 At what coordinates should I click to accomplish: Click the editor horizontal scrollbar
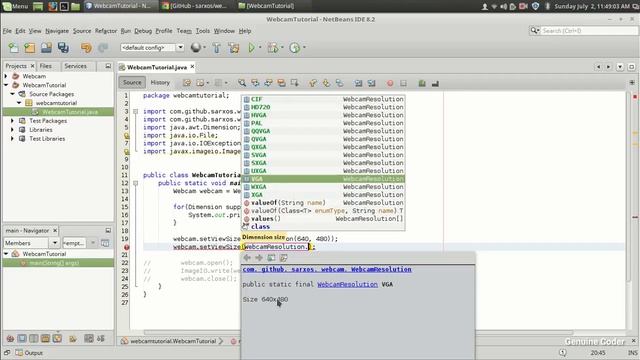click(359, 332)
